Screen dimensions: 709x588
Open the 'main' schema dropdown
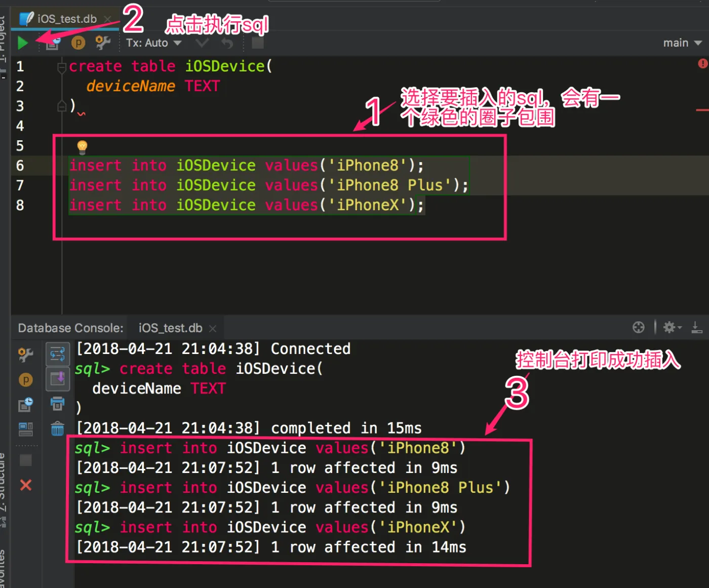click(682, 43)
